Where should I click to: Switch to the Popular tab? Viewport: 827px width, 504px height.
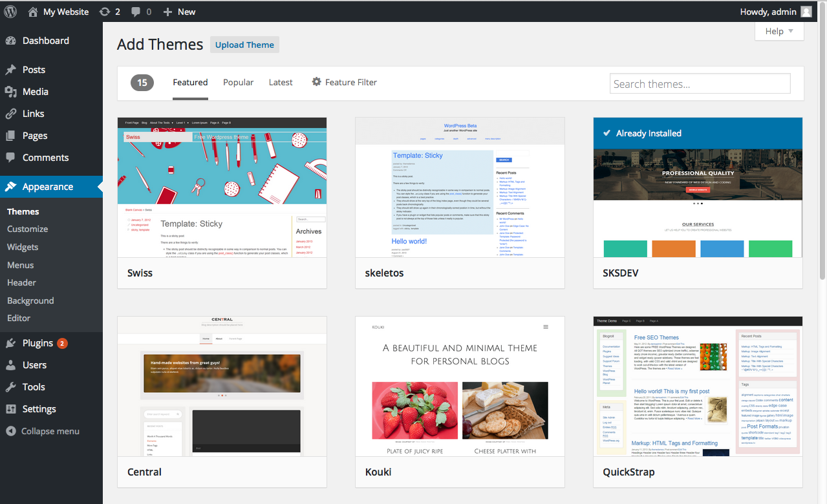point(239,82)
